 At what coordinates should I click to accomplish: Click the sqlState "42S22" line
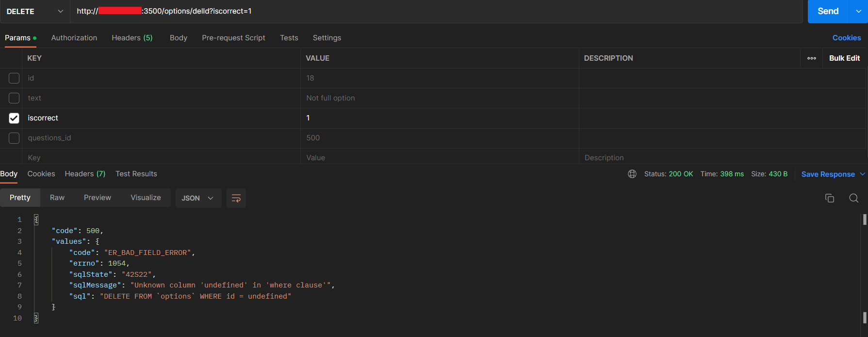click(x=112, y=274)
